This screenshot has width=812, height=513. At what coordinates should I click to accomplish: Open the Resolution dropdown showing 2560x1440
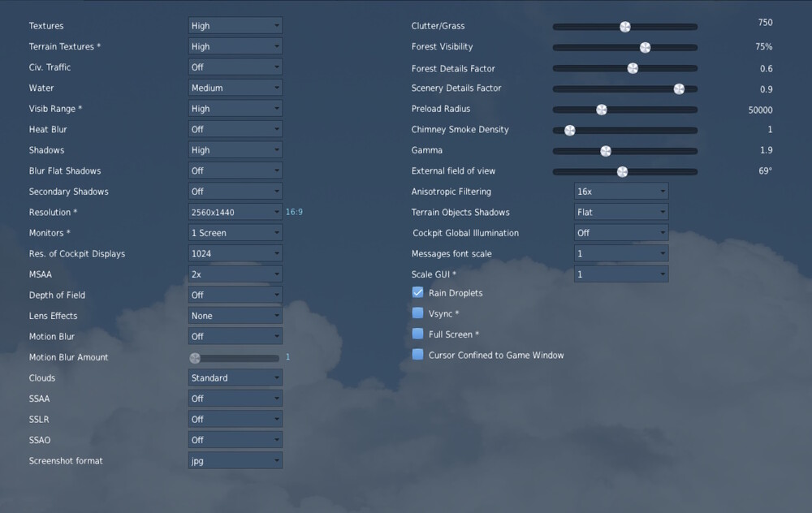pos(235,212)
